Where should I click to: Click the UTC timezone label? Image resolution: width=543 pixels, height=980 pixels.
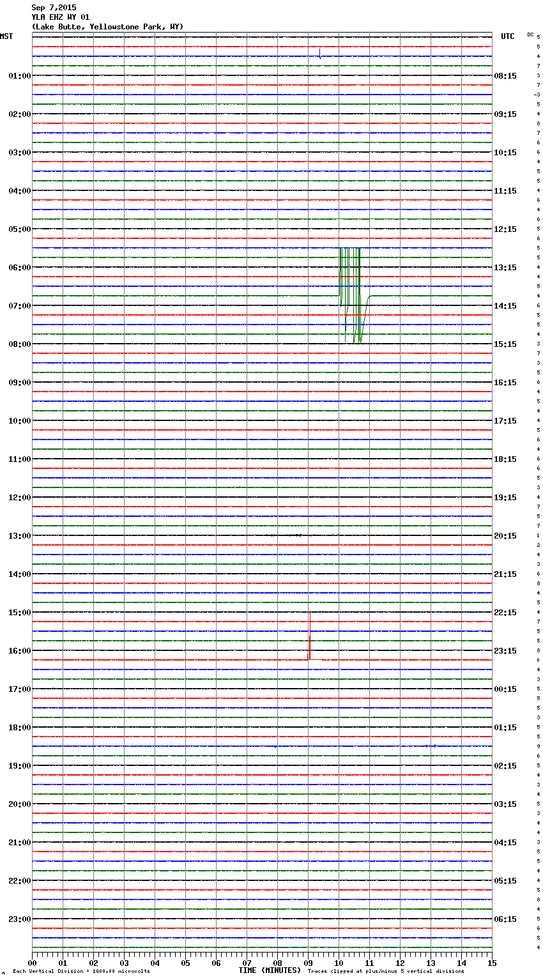pos(507,36)
